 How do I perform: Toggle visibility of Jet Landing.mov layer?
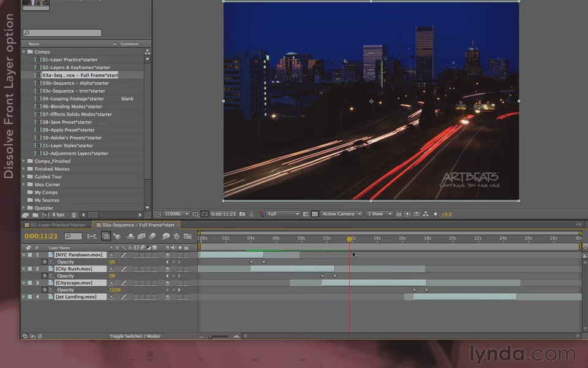pyautogui.click(x=168, y=297)
